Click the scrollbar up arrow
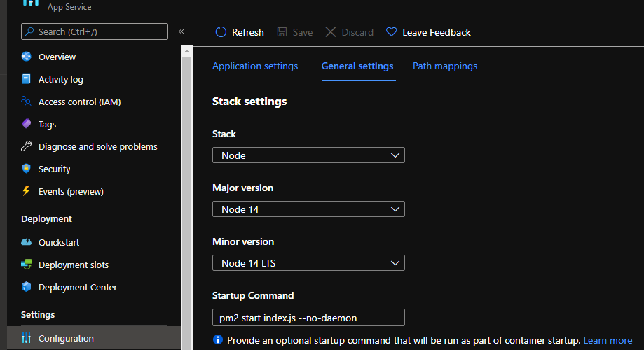Viewport: 644px width, 350px height. [186, 51]
